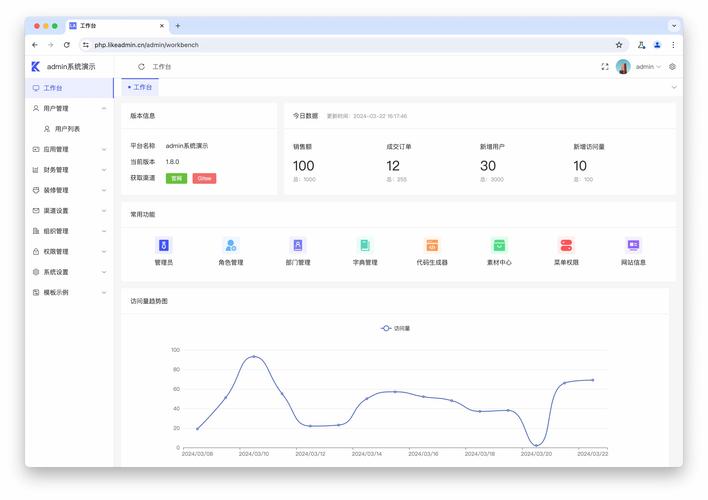Click the red Gitee button
The height and width of the screenshot is (500, 708).
click(x=204, y=178)
